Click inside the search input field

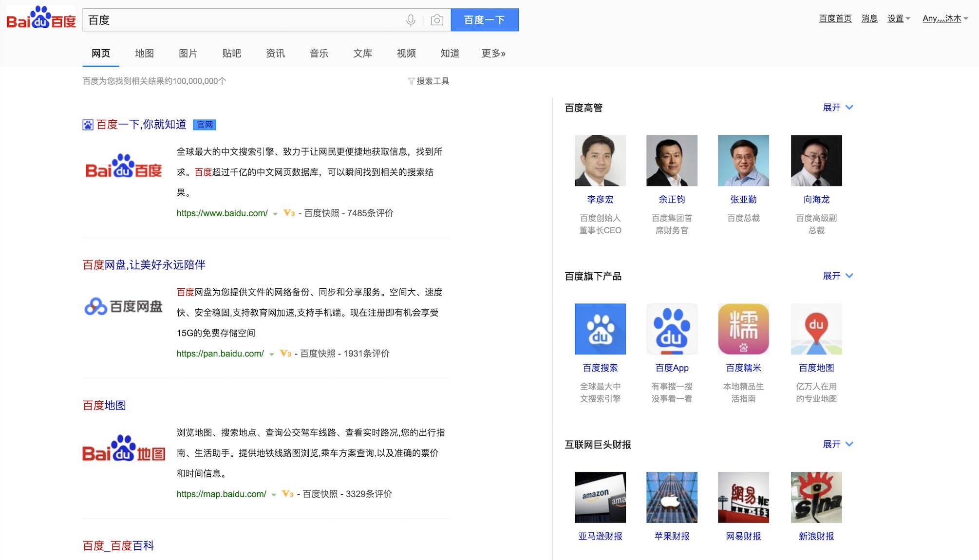(244, 20)
